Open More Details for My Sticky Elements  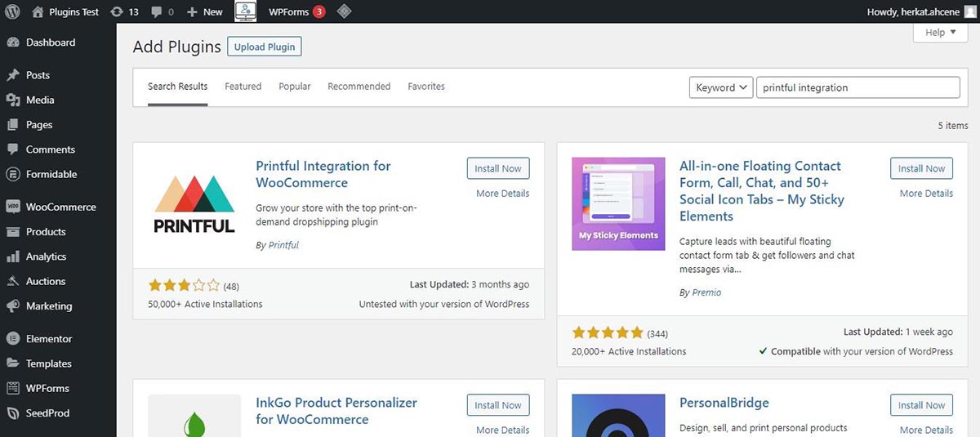point(926,194)
